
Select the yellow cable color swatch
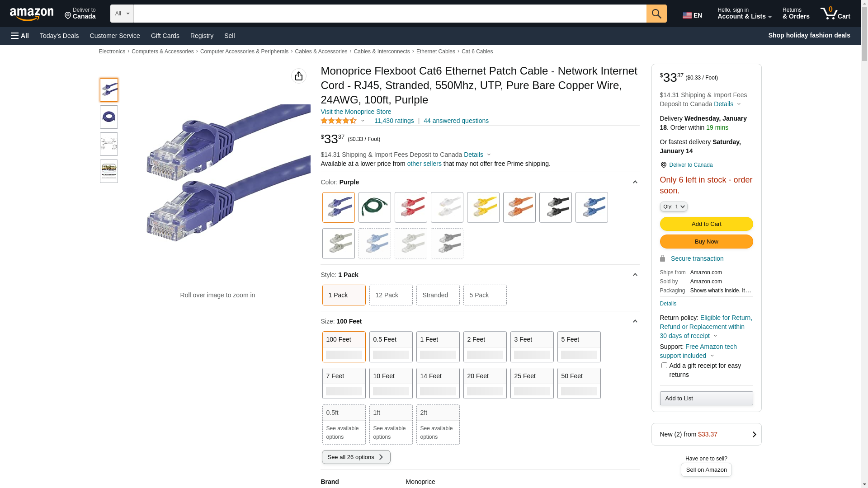(x=483, y=207)
